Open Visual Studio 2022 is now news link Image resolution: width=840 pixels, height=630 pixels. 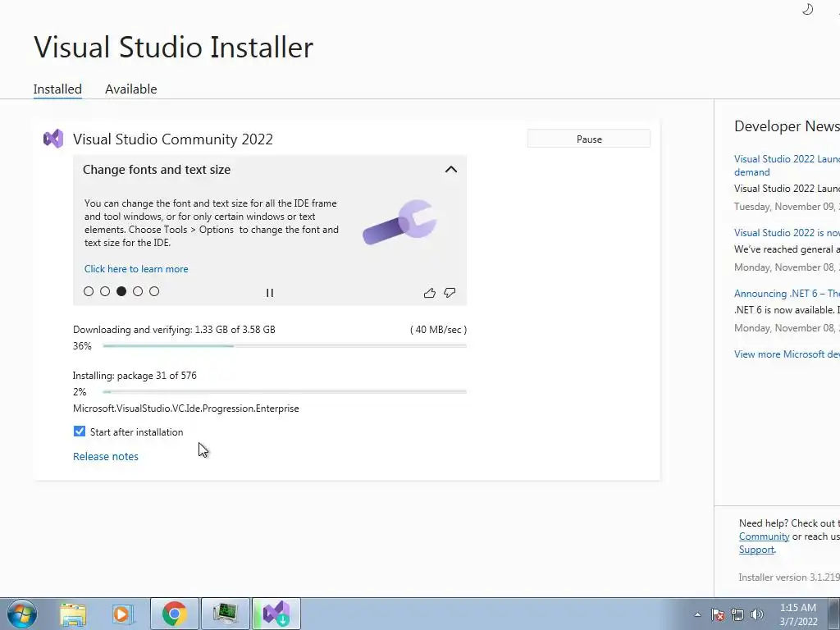click(x=787, y=232)
